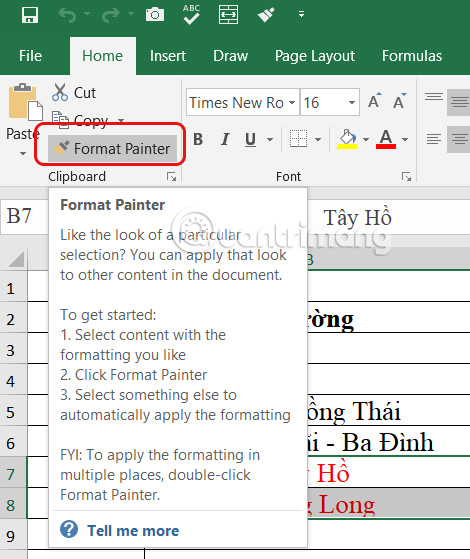Click Decrease Font Size icon
The height and width of the screenshot is (559, 470).
point(399,101)
